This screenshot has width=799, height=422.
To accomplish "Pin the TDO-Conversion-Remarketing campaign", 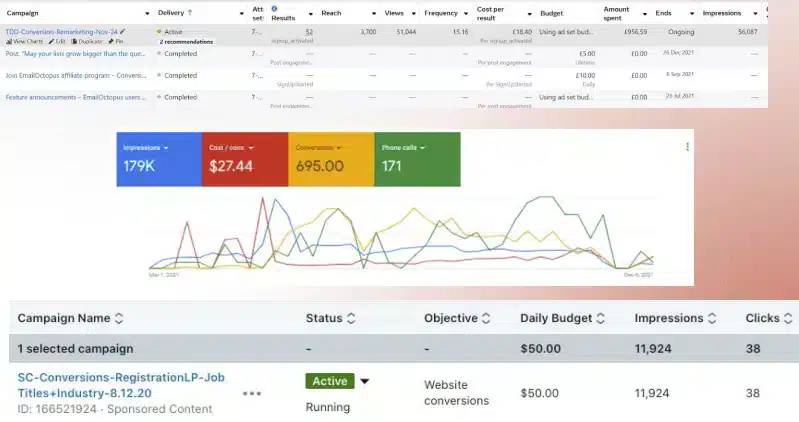I will pos(116,41).
